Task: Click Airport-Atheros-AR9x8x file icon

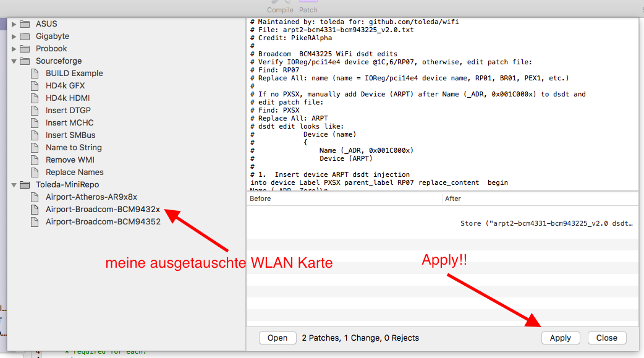Action: click(35, 197)
